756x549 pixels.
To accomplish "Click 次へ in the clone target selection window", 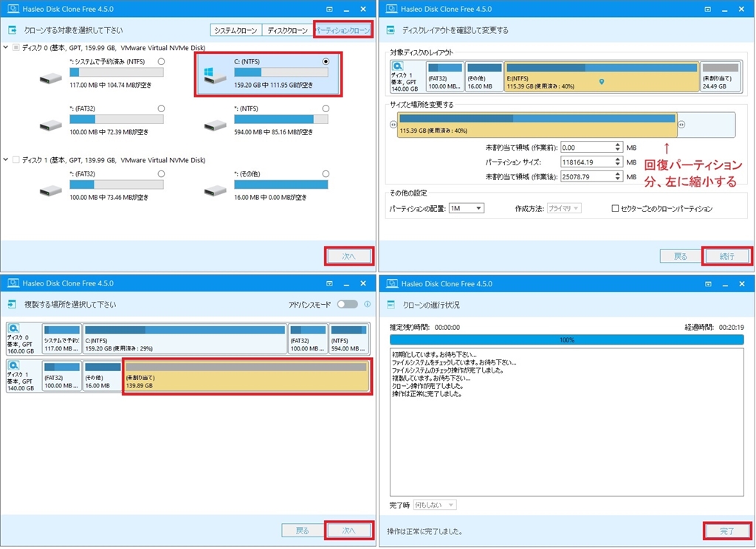I will (348, 257).
